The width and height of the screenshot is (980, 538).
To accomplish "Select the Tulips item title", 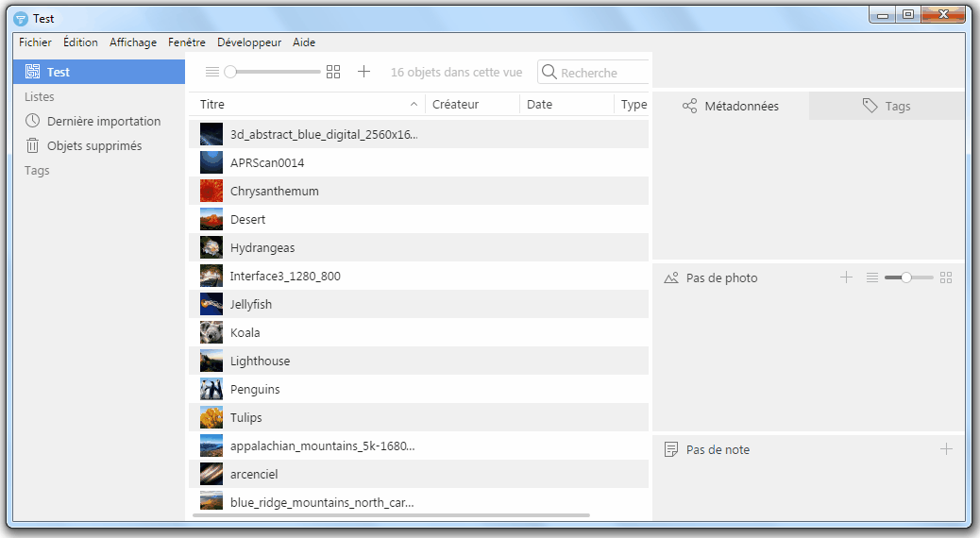I will 246,417.
